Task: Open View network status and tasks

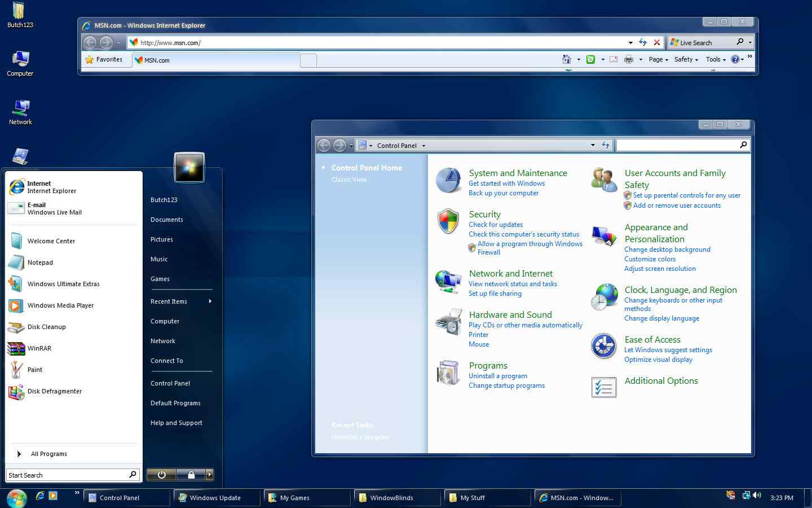Action: 513,284
